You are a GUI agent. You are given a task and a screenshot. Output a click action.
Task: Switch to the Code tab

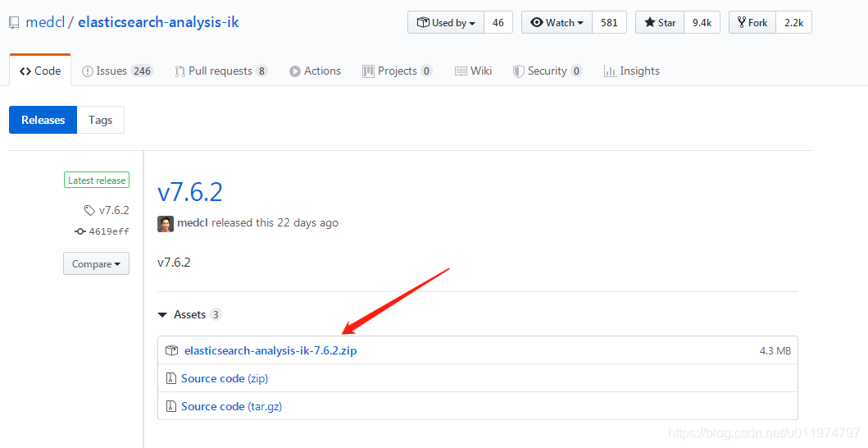pos(40,71)
